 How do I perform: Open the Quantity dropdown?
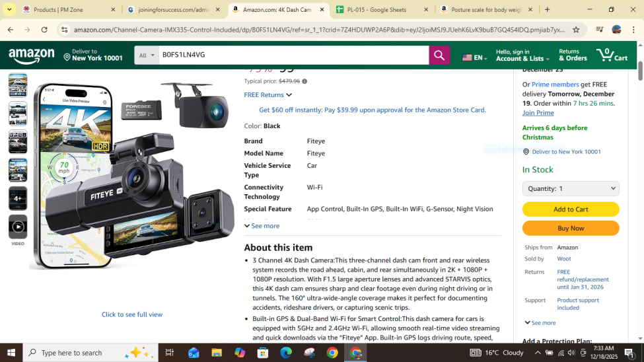pos(571,188)
